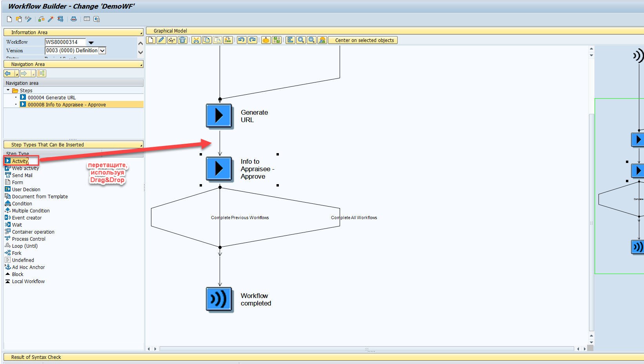Open the Version Definition dropdown
The height and width of the screenshot is (364, 644).
[102, 51]
